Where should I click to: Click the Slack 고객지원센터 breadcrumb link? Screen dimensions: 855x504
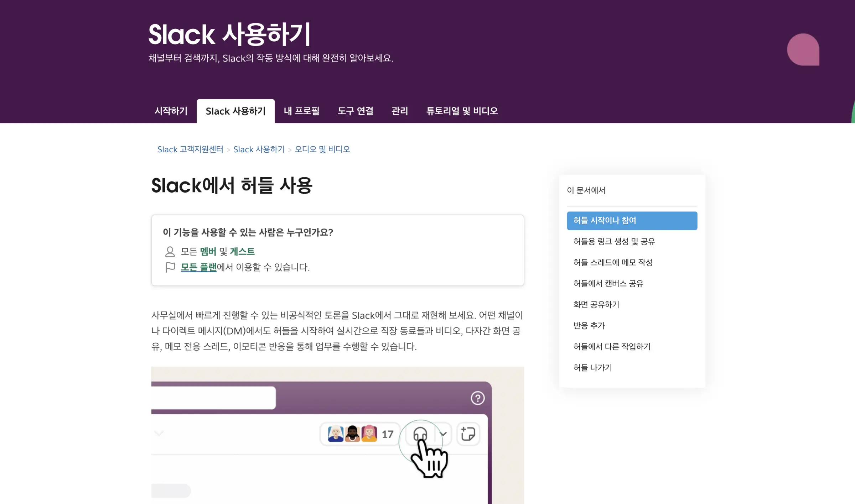click(x=190, y=149)
